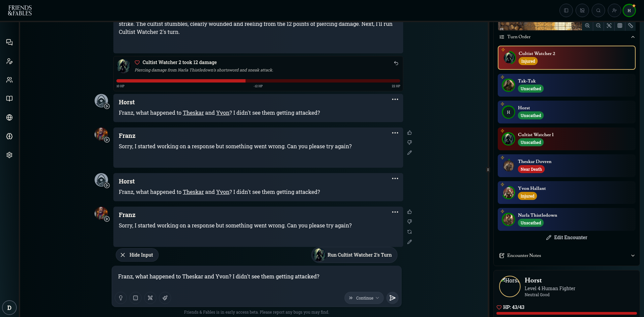
Task: Zoom in on the battle map
Action: pos(587,26)
